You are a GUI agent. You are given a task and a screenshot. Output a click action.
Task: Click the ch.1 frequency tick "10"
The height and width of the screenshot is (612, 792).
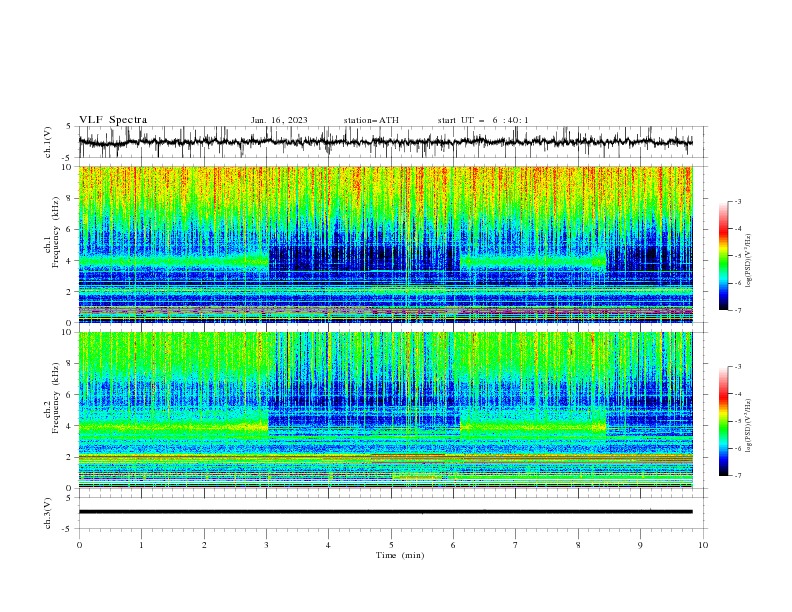pos(67,167)
